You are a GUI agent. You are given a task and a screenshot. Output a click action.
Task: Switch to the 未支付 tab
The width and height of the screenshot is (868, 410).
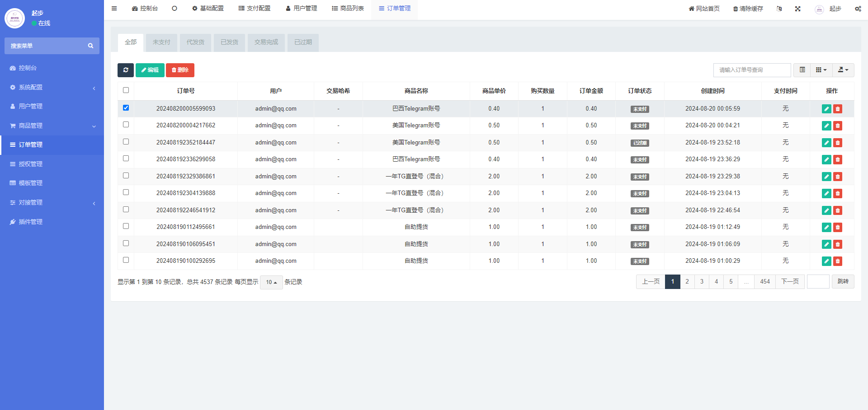[x=161, y=42]
